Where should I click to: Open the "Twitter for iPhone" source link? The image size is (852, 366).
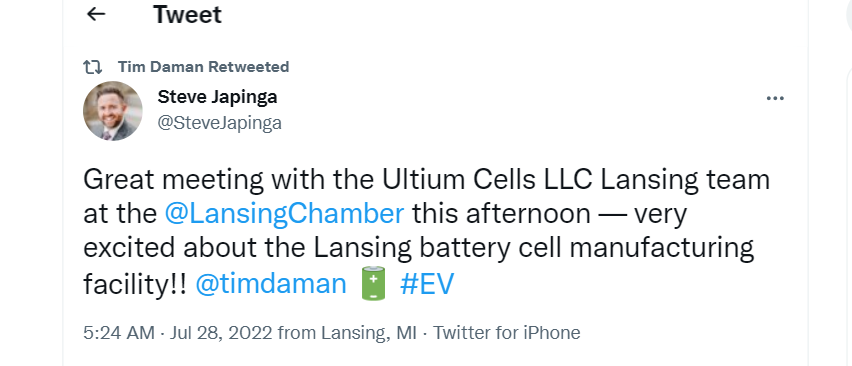(x=506, y=332)
